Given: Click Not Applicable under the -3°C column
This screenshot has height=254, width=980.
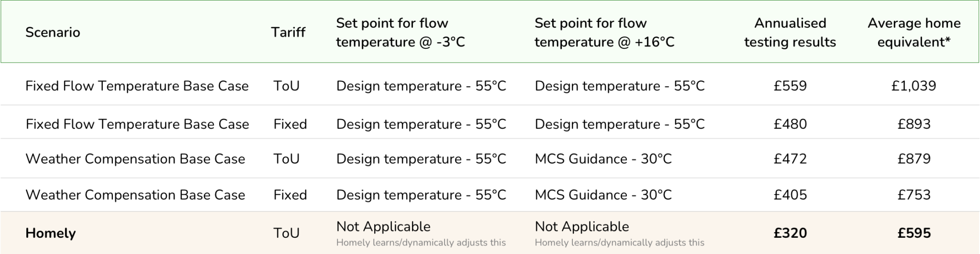Looking at the screenshot, I should [383, 227].
